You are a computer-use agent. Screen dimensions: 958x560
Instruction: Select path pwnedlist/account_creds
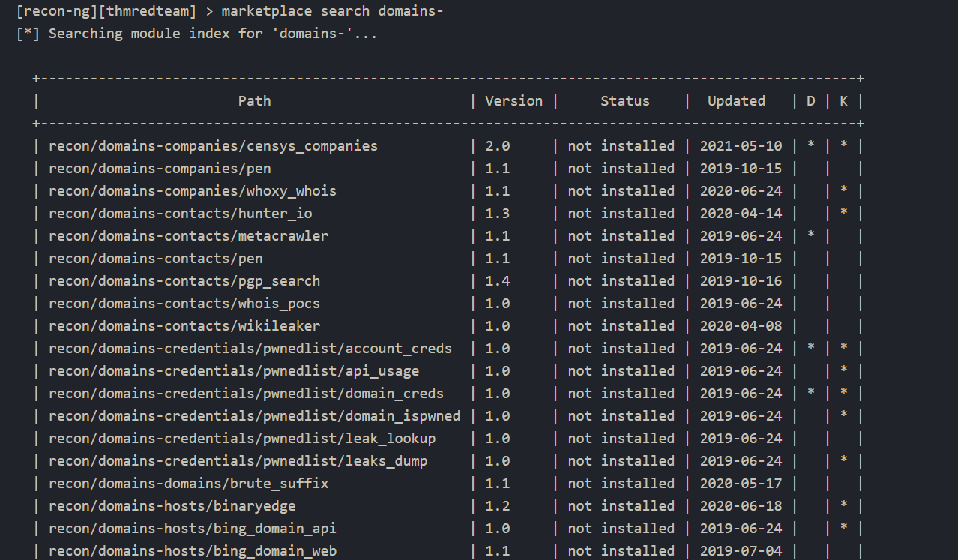tap(250, 349)
